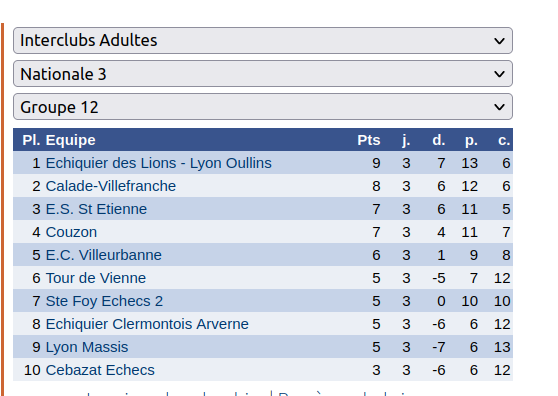Open the Interclubs Adultes dropdown
Image resolution: width=558 pixels, height=396 pixels.
(263, 41)
